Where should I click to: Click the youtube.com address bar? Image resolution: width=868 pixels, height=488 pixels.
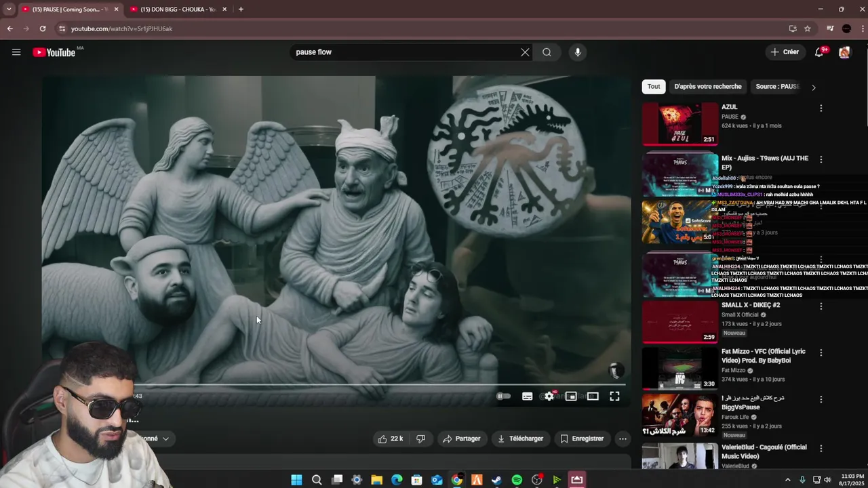point(420,28)
